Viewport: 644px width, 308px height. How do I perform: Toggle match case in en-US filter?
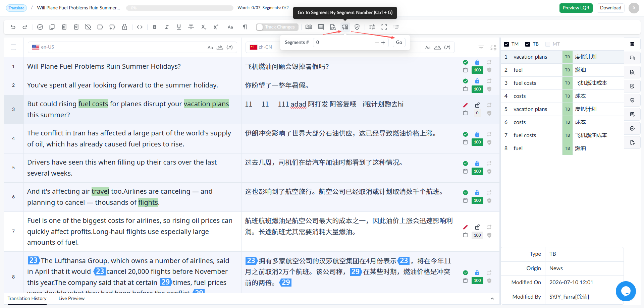tap(210, 48)
